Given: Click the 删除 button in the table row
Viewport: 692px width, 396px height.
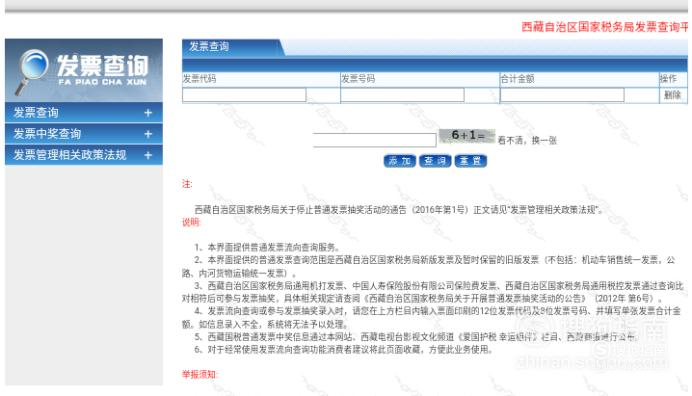Looking at the screenshot, I should [673, 95].
